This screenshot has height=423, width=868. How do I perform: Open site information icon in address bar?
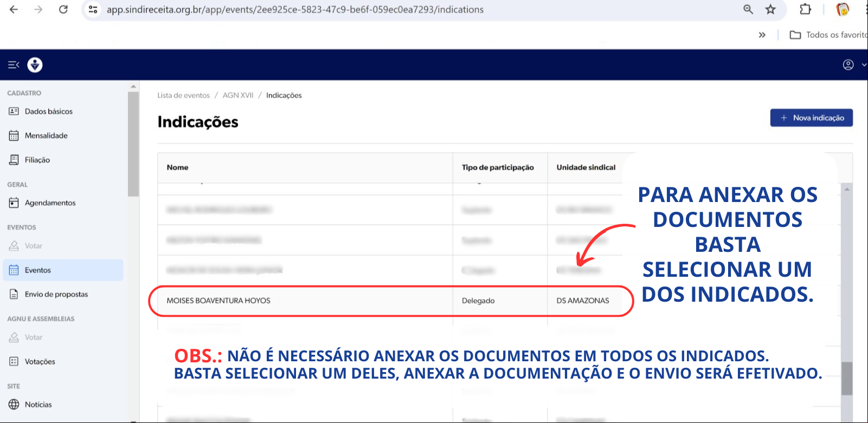[x=93, y=9]
